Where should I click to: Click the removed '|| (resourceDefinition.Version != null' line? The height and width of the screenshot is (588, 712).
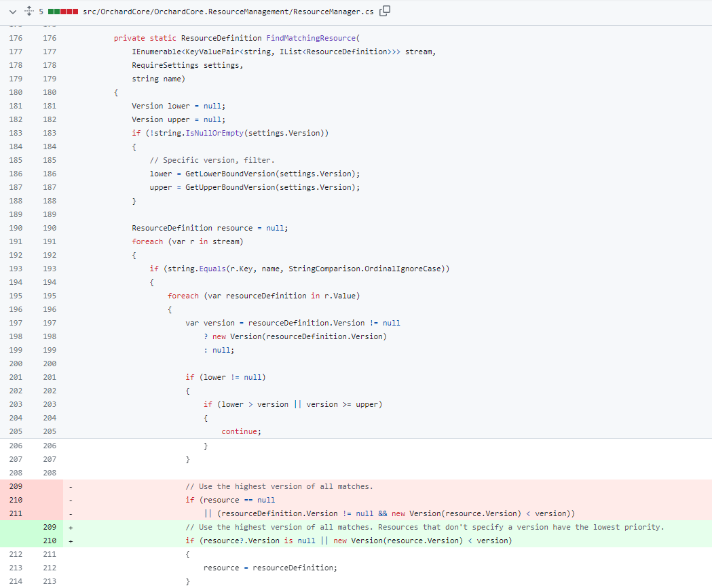(x=389, y=514)
